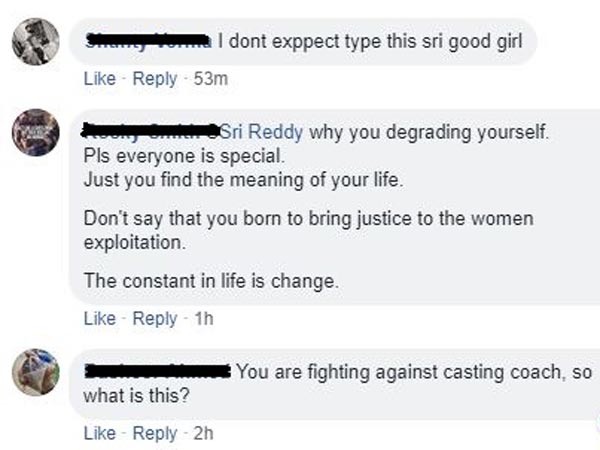The width and height of the screenshot is (600, 450).
Task: Reply to the "sri good girl" comment
Action: click(154, 78)
